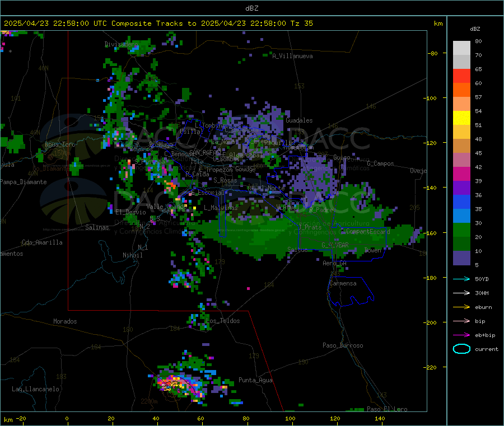Image resolution: width=504 pixels, height=426 pixels.
Task: Select the slate purple 5-10 dBZ swatch
Action: (461, 258)
